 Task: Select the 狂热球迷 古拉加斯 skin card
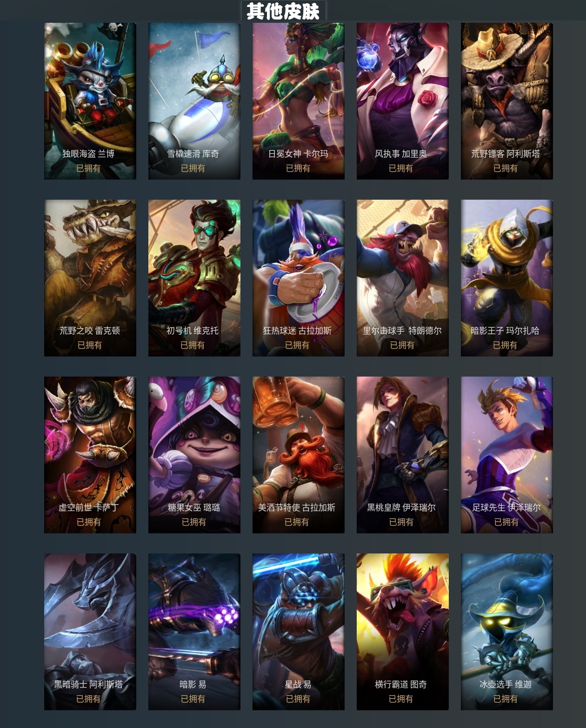point(299,278)
